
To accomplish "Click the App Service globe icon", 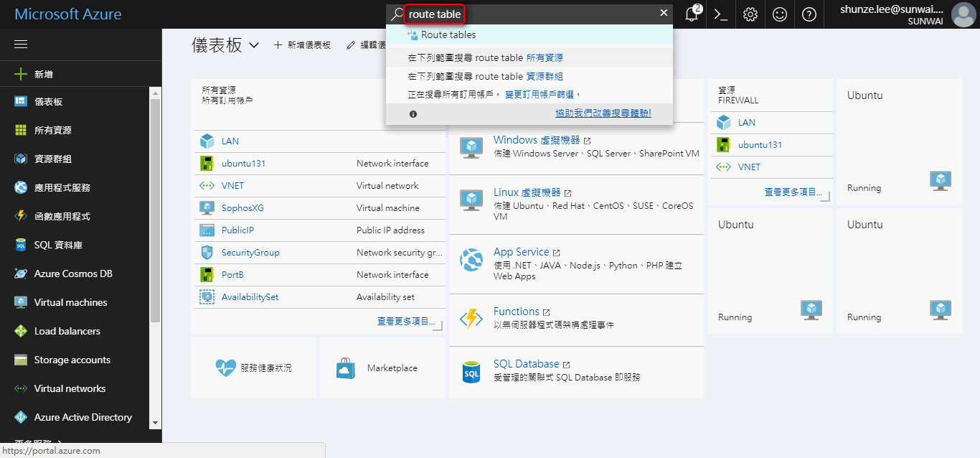I will click(x=471, y=259).
